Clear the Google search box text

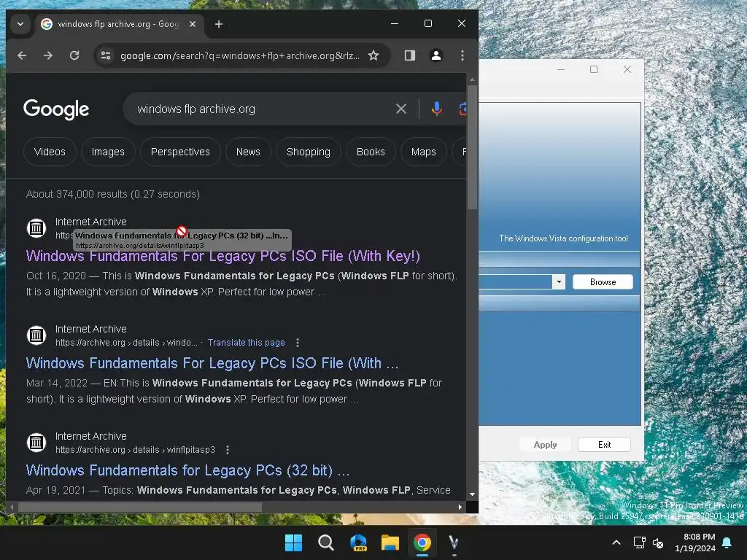(401, 109)
